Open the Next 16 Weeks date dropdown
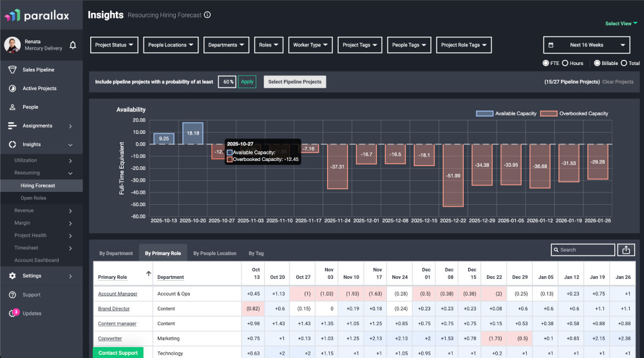644x358 pixels. [586, 45]
